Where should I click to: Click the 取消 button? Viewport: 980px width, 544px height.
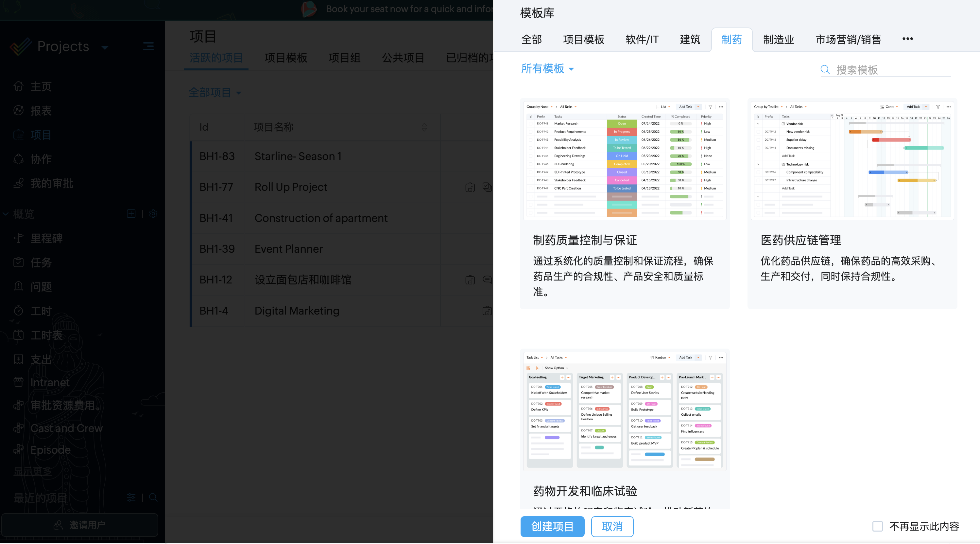click(x=612, y=526)
